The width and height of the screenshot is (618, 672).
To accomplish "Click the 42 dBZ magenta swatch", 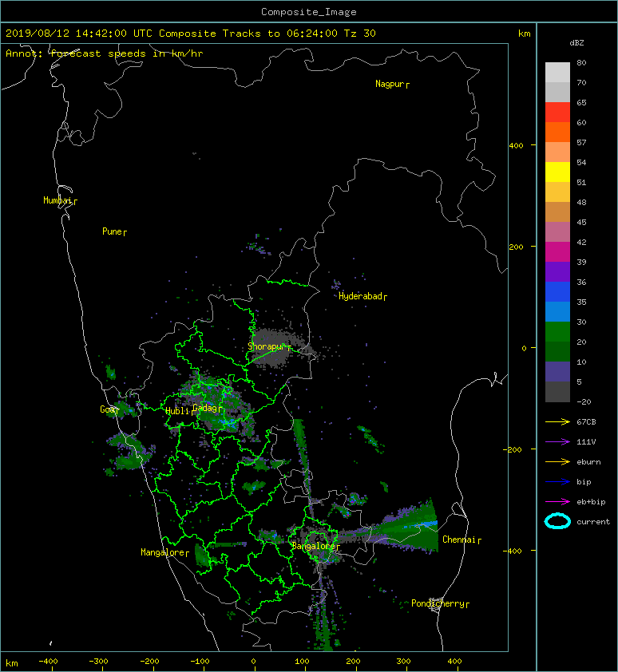I will pos(557,251).
